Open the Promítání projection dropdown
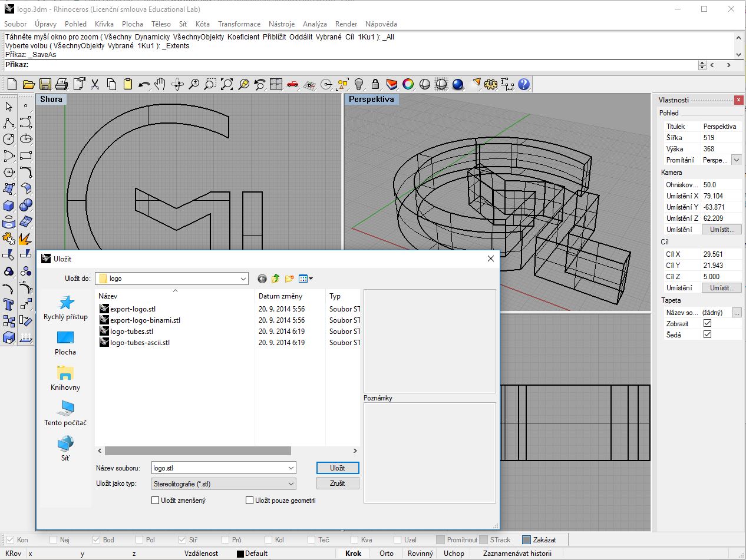Viewport: 746px width, 560px height. tap(736, 160)
